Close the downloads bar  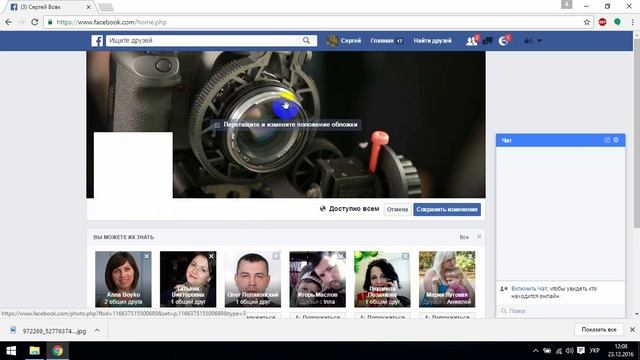[x=632, y=330]
